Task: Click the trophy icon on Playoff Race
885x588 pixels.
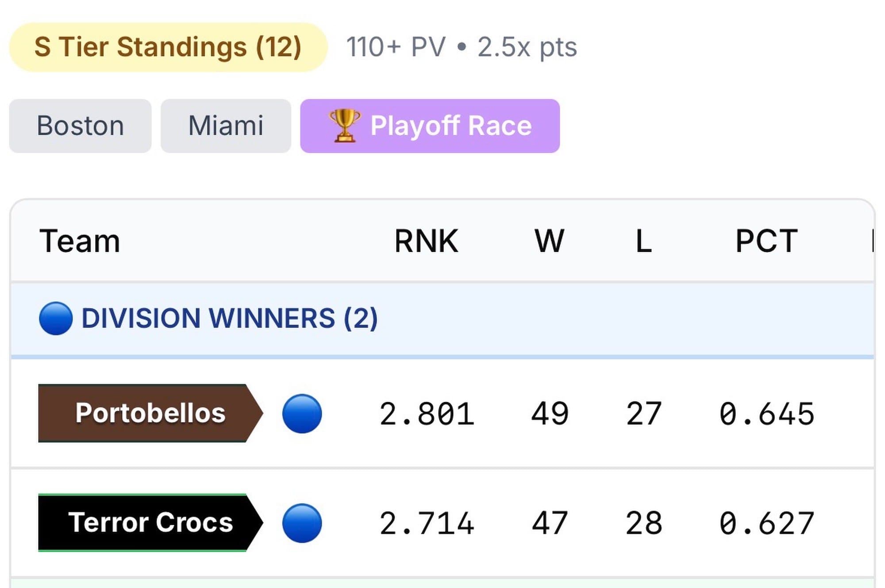Action: coord(344,126)
